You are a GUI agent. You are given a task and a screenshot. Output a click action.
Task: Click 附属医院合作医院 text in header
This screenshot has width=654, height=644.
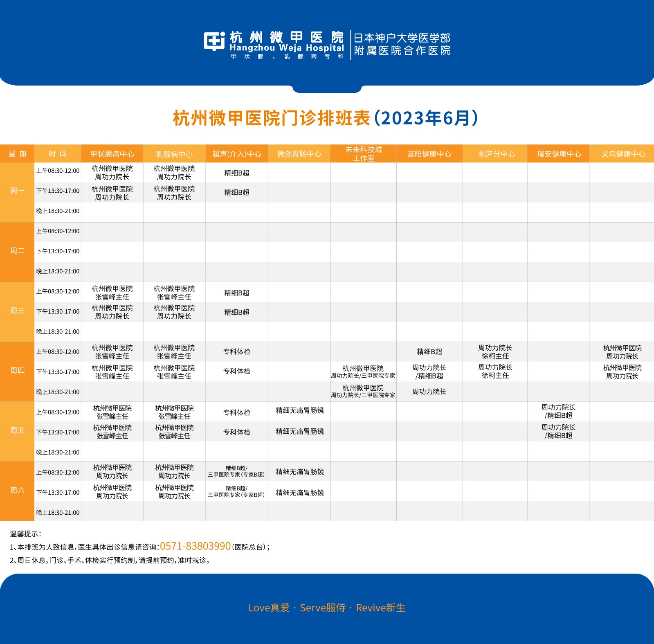402,51
